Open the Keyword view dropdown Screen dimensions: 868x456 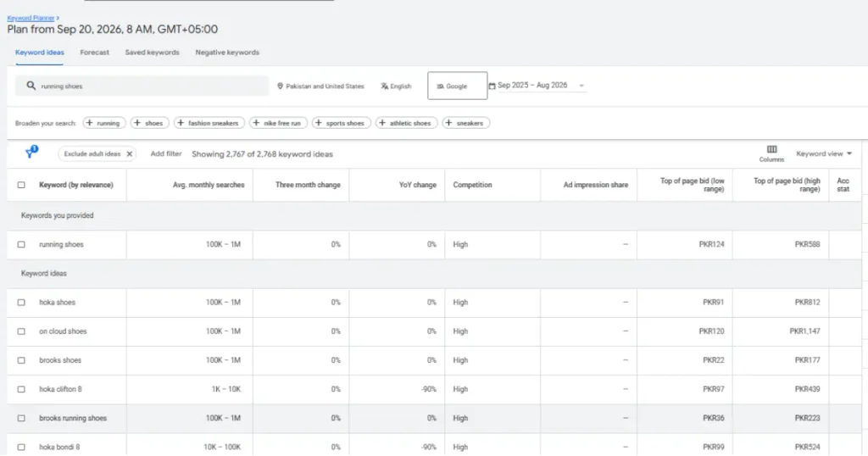point(824,154)
